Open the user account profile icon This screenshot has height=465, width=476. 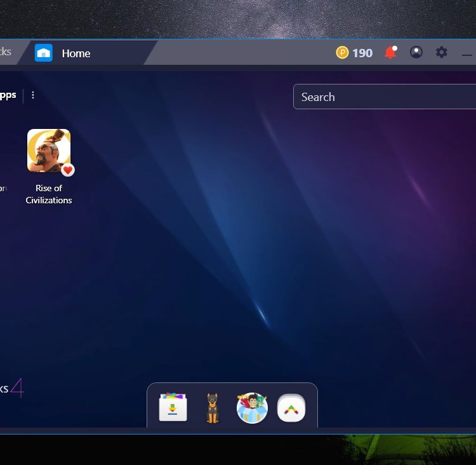416,53
